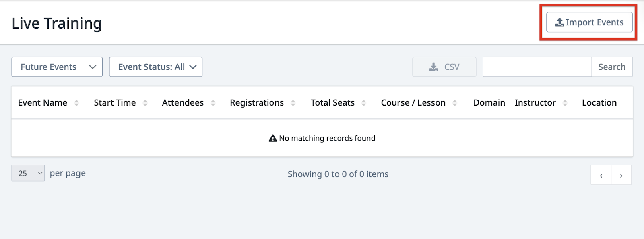Sort the Attendees column
The image size is (644, 239).
(x=212, y=102)
